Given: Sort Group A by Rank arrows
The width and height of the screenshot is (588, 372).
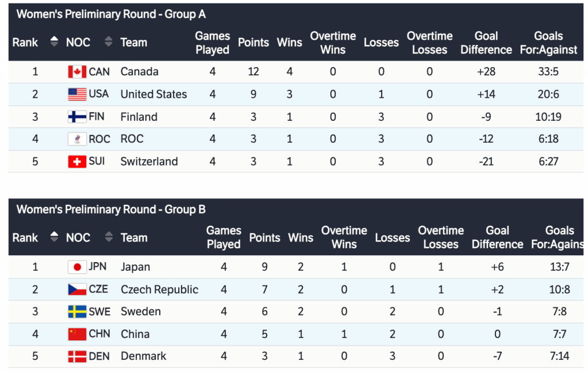Looking at the screenshot, I should [x=55, y=42].
